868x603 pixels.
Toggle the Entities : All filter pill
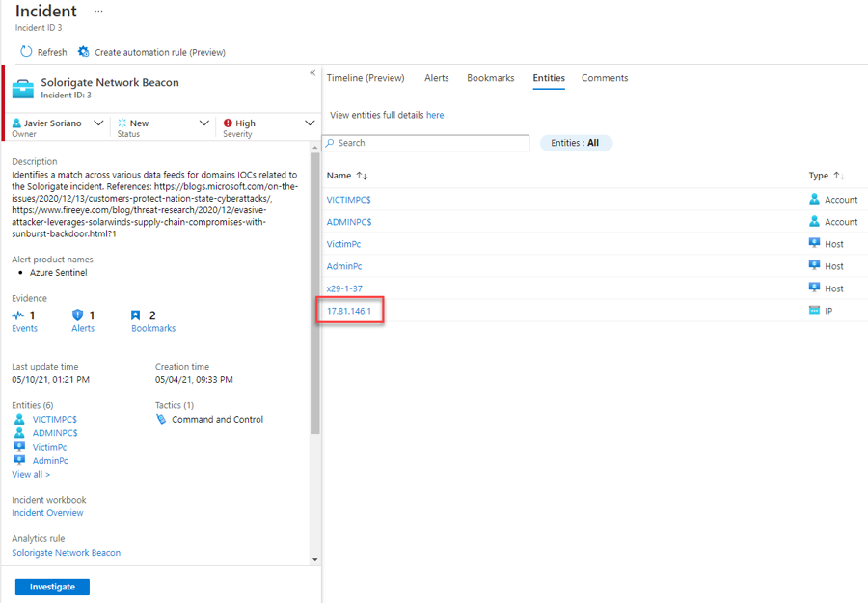[x=575, y=143]
